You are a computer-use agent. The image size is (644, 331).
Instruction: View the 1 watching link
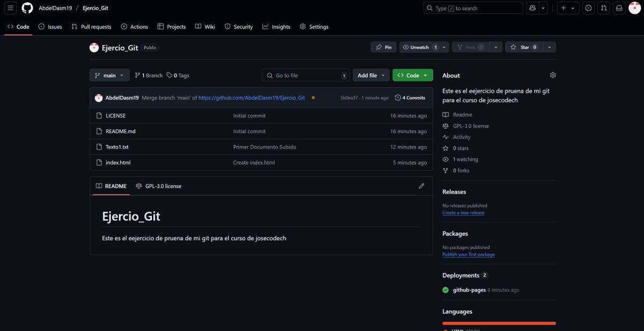(460, 159)
